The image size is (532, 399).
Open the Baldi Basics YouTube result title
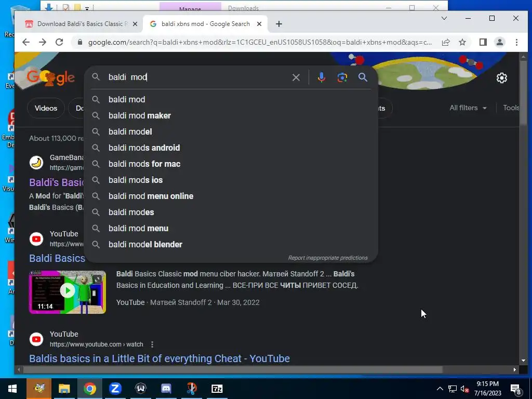[x=57, y=258]
